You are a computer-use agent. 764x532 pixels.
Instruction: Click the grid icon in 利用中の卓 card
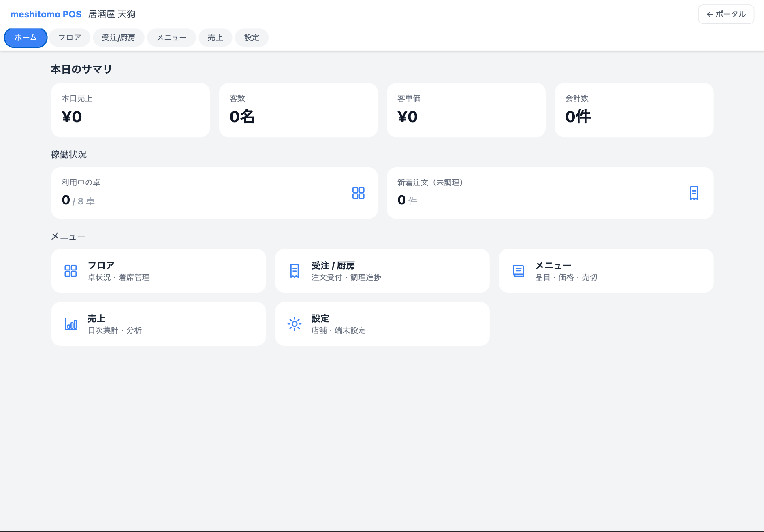point(358,193)
